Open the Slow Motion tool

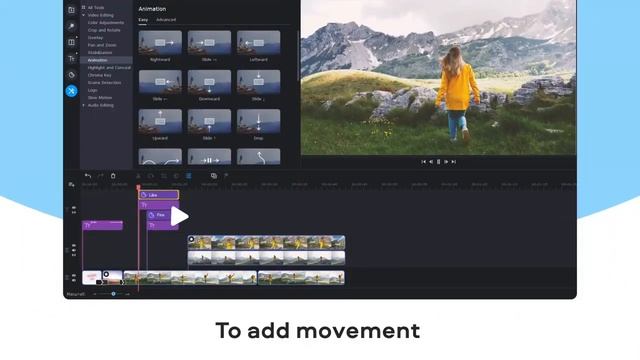tap(100, 98)
